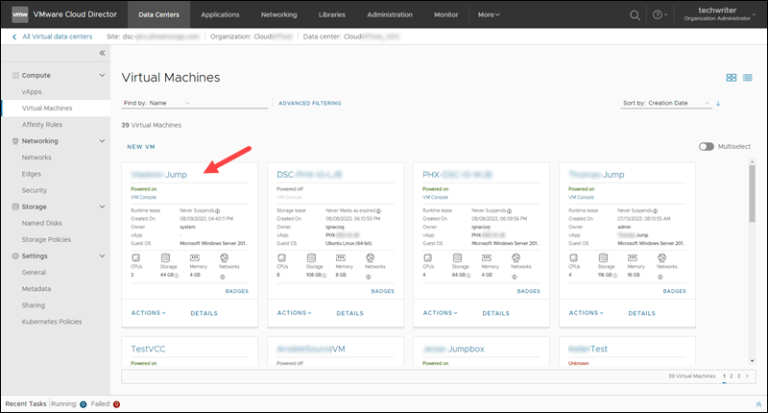Open the More menu dropdown
The height and width of the screenshot is (413, 768).
point(489,15)
